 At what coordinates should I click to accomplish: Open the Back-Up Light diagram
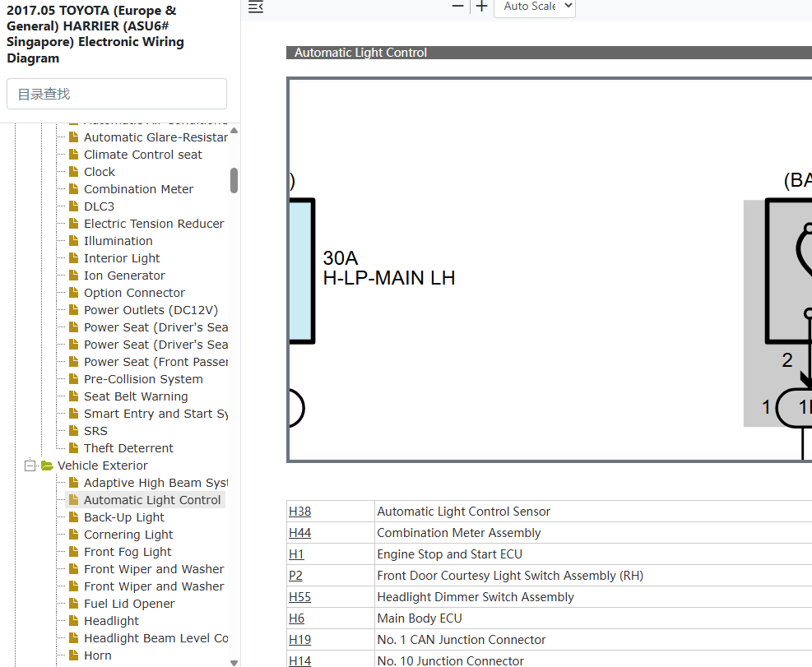123,517
